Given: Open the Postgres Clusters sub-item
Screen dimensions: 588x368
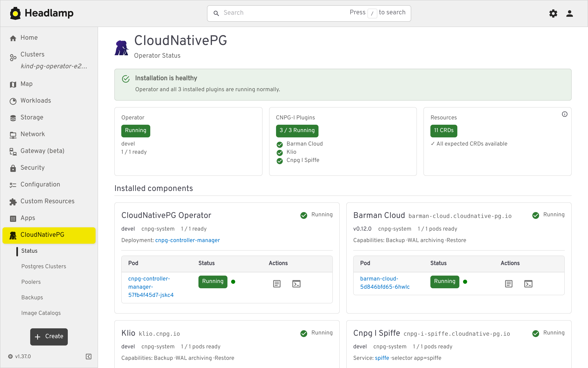Looking at the screenshot, I should pos(44,266).
